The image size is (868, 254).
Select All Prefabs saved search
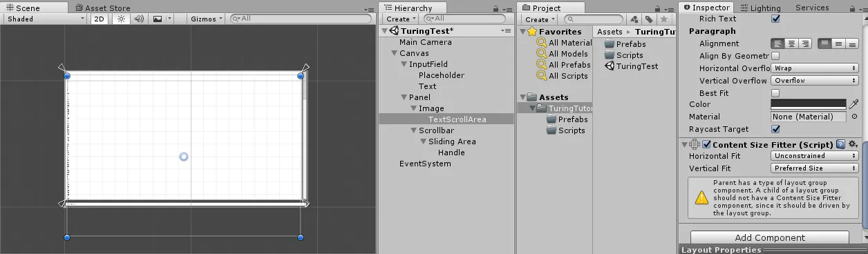[x=564, y=65]
